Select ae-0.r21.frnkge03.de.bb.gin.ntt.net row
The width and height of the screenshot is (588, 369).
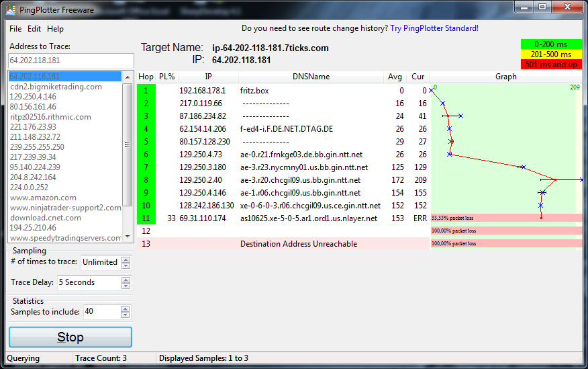pyautogui.click(x=283, y=155)
